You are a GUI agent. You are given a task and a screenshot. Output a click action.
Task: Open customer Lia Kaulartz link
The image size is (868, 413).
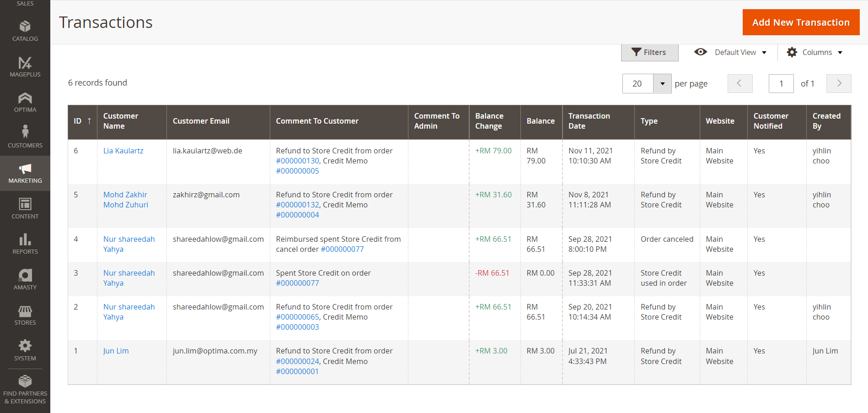pyautogui.click(x=123, y=151)
